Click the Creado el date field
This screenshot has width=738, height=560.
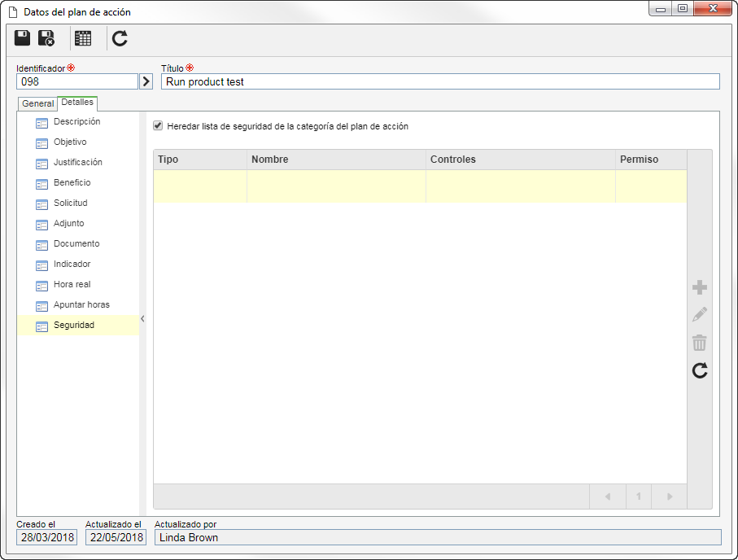pyautogui.click(x=46, y=537)
